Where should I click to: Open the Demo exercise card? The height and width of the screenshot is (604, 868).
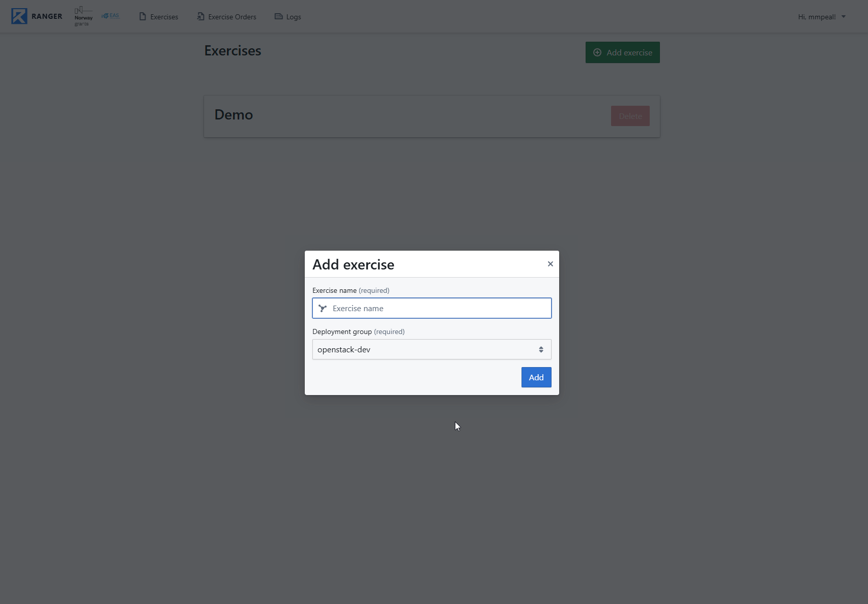click(432, 116)
